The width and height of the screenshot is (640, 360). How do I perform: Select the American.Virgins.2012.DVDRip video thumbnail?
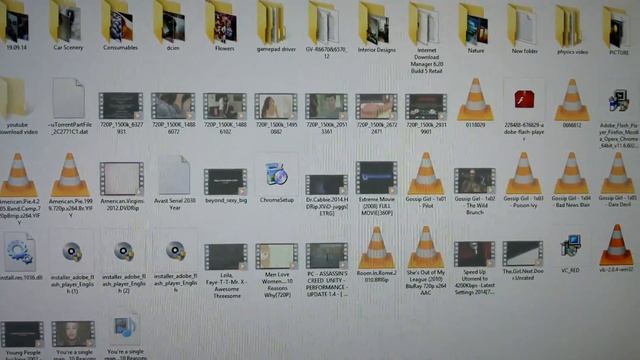pos(122,178)
